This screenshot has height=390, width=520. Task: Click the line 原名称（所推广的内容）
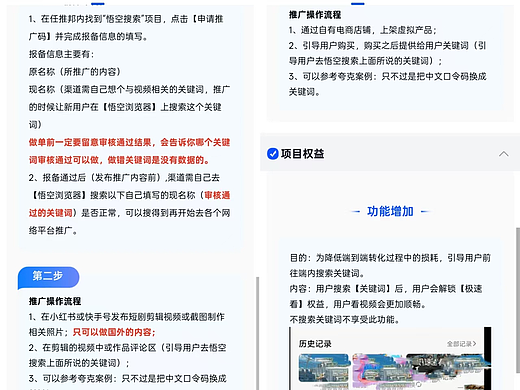pyautogui.click(x=75, y=72)
